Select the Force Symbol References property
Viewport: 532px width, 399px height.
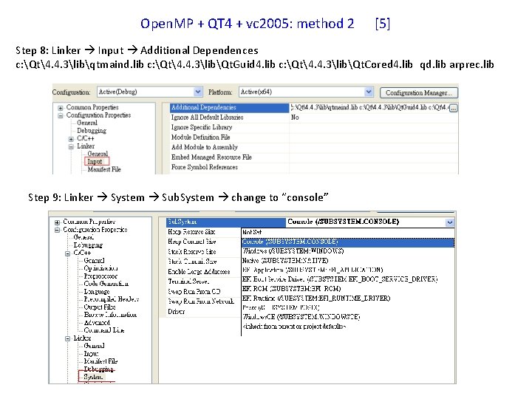(229, 167)
